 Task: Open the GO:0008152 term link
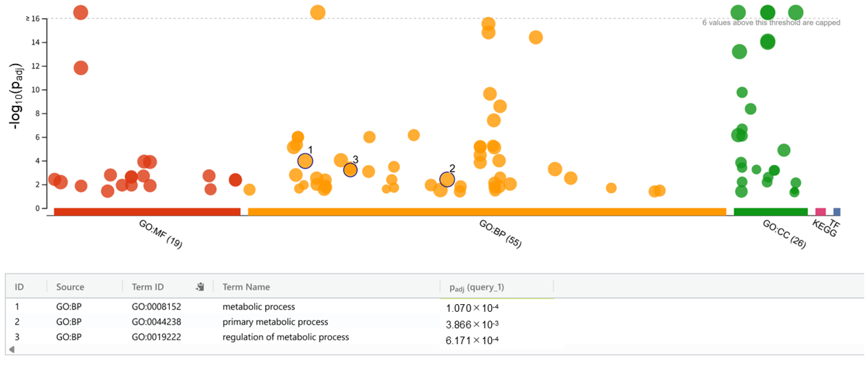pos(156,306)
